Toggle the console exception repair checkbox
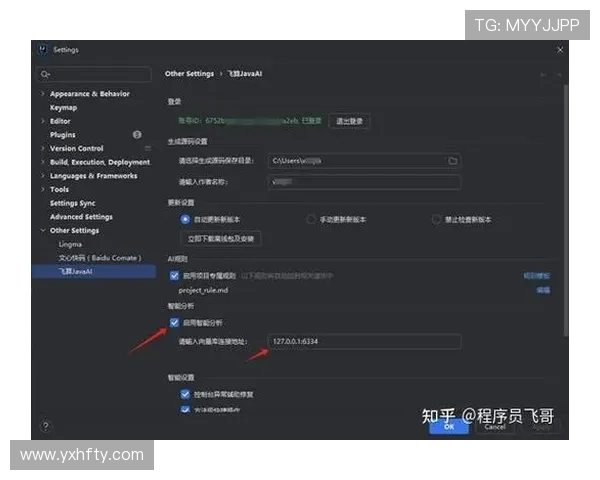The width and height of the screenshot is (600, 480). pyautogui.click(x=185, y=394)
